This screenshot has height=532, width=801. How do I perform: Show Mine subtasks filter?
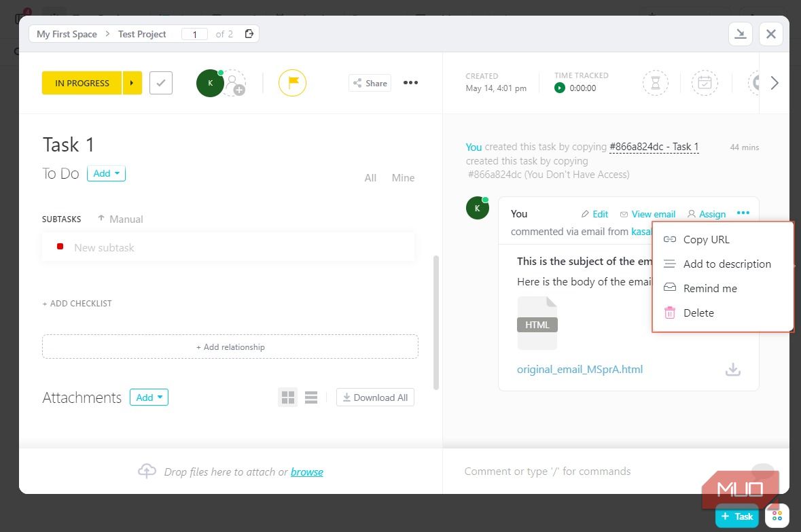point(403,178)
